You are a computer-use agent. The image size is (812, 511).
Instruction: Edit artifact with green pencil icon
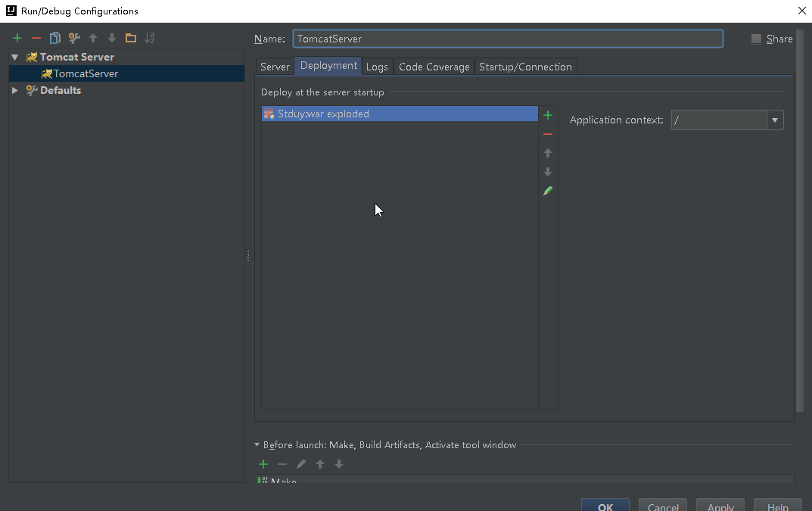click(548, 191)
